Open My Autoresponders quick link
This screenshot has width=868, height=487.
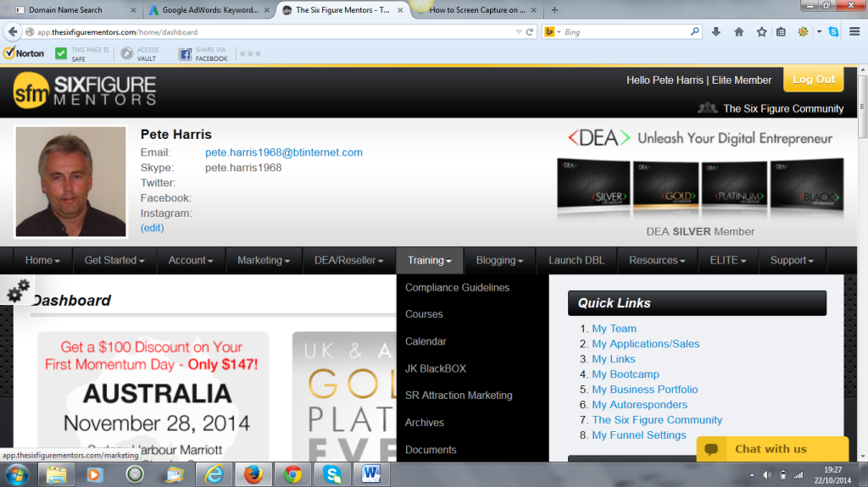[x=639, y=405]
